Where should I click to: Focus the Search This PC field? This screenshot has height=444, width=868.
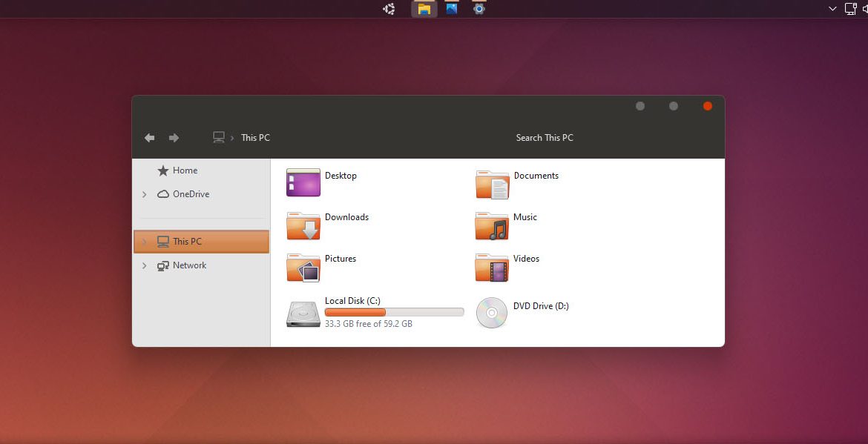(545, 138)
